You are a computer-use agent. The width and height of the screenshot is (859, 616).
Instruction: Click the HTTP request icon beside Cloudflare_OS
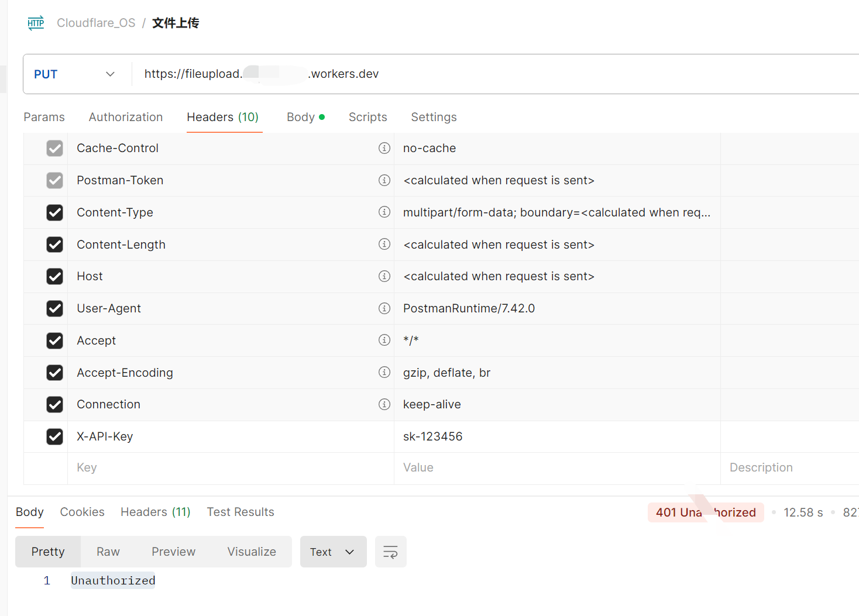[36, 23]
